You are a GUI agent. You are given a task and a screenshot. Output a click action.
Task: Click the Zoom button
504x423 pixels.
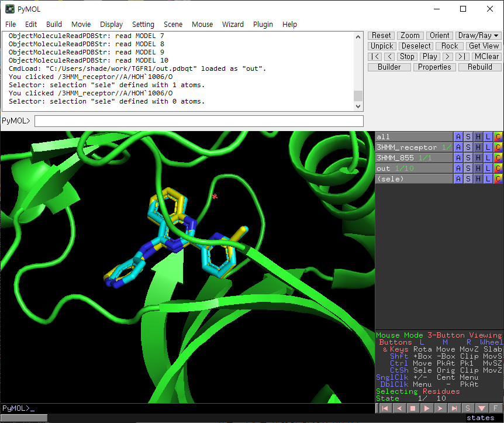[x=410, y=35]
